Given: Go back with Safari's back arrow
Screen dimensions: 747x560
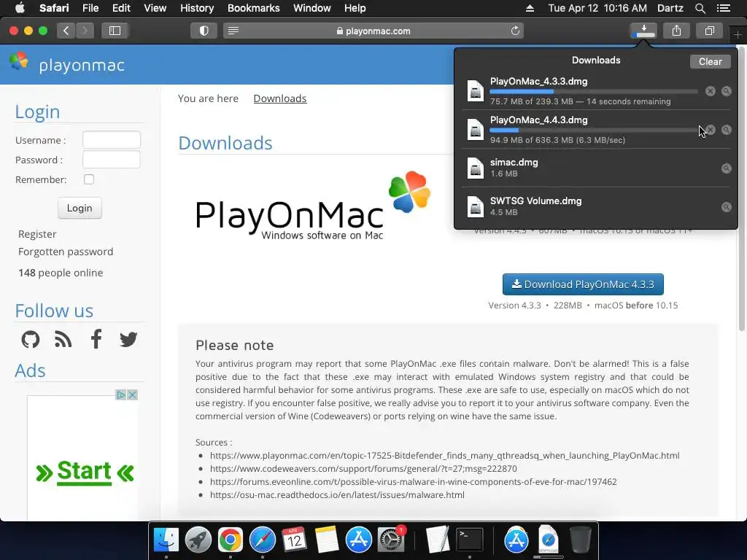Looking at the screenshot, I should tap(66, 31).
